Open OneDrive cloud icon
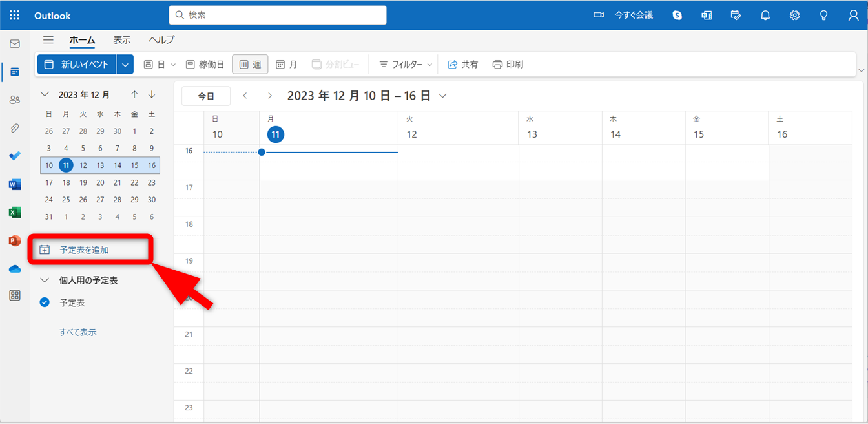This screenshot has width=868, height=424. (14, 269)
